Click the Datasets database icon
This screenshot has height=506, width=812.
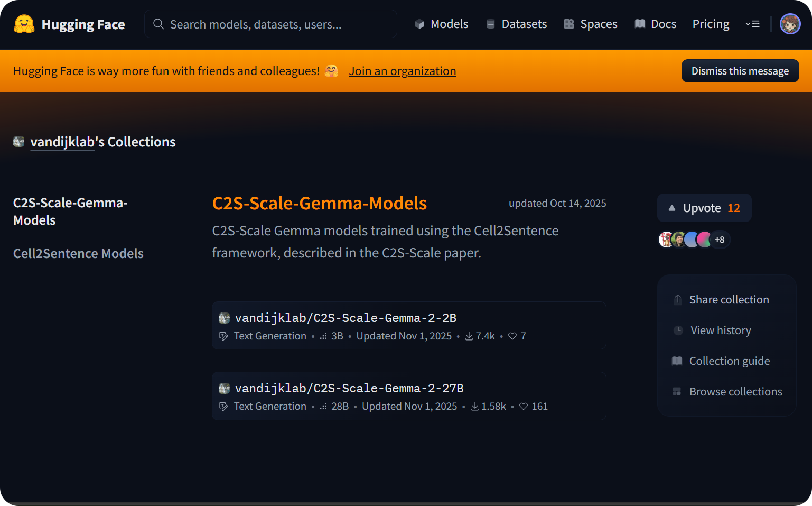pos(491,24)
